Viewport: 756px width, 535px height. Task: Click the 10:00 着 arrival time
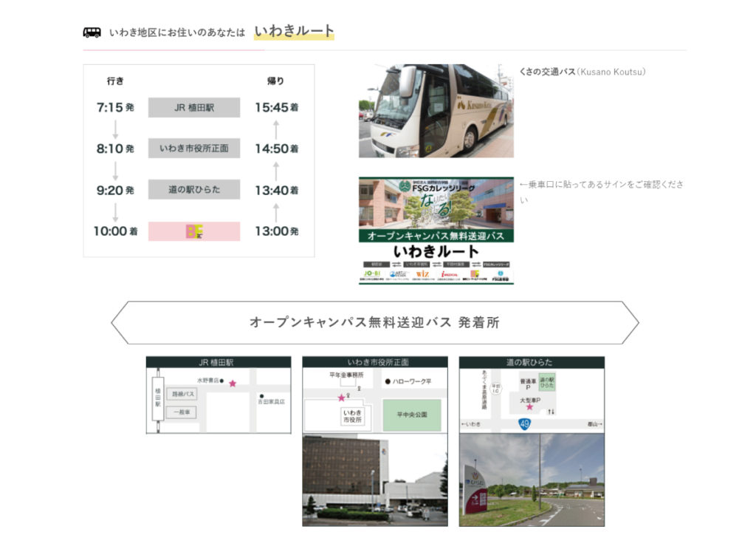tap(115, 231)
